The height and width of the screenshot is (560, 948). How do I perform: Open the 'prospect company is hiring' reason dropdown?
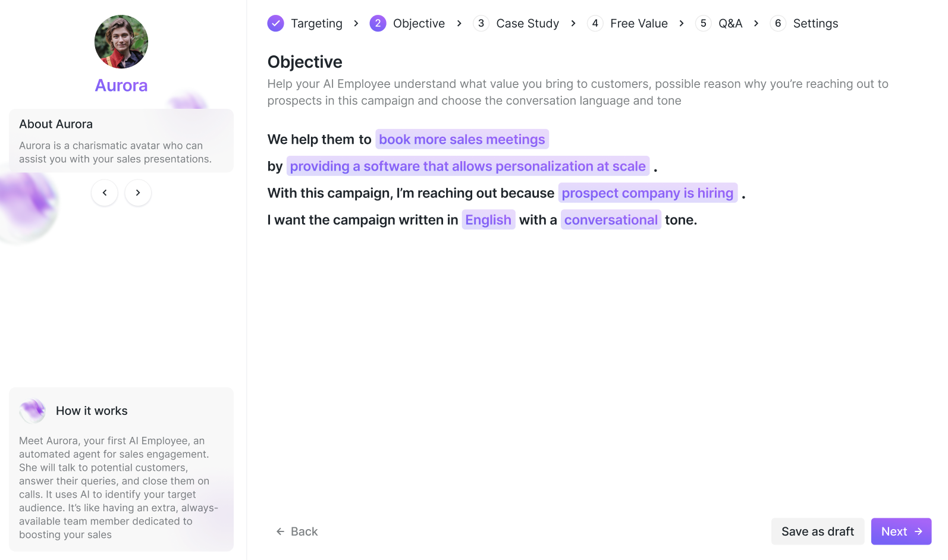tap(648, 193)
